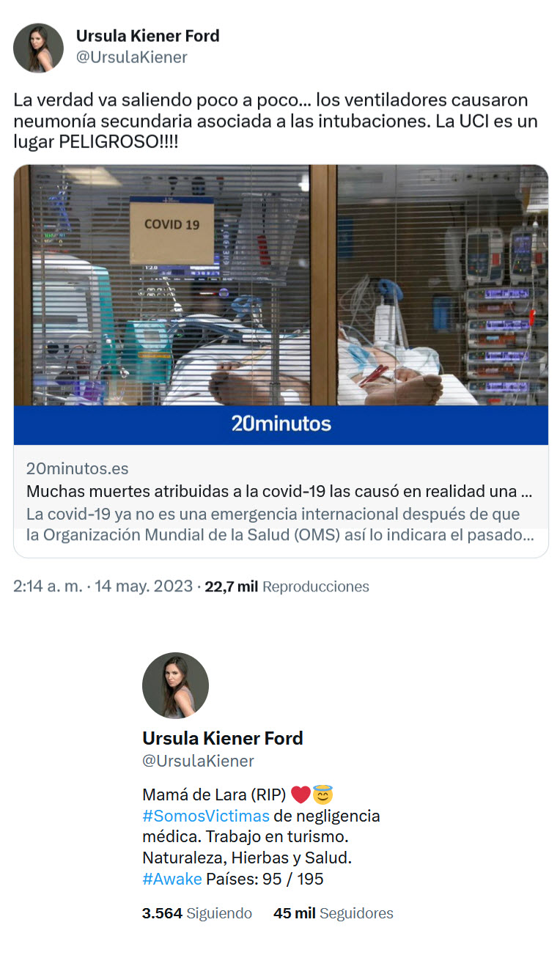Open the #SomosVictimas hashtag
Screen dimensions: 560x966
(x=206, y=816)
